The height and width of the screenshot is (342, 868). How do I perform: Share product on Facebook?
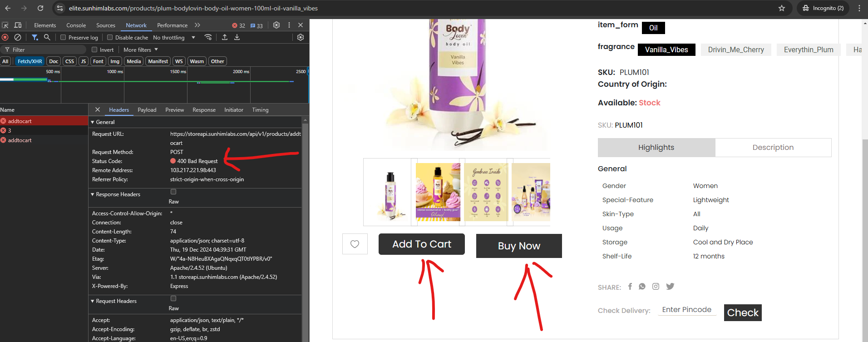630,286
